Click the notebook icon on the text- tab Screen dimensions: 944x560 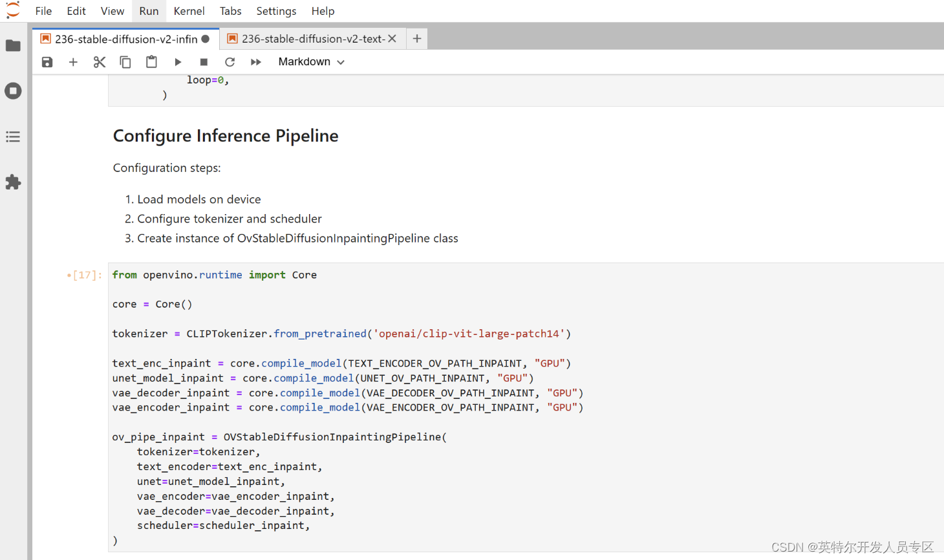[232, 39]
